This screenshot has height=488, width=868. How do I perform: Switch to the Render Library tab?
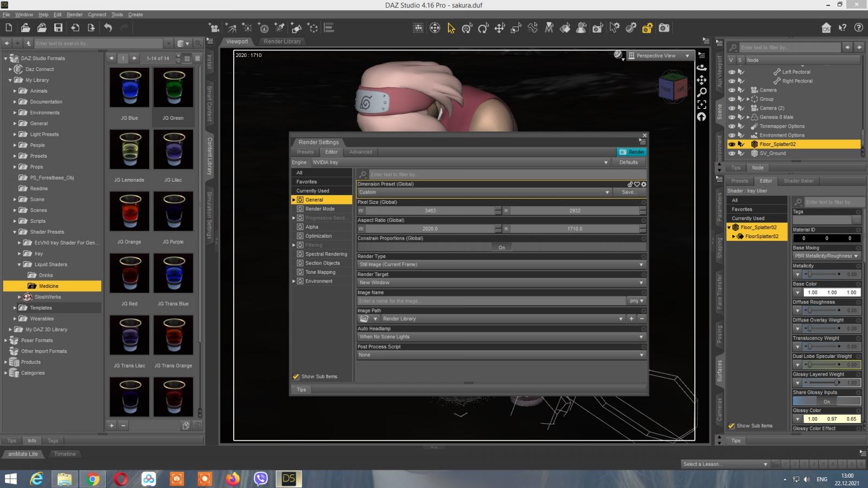pos(282,41)
